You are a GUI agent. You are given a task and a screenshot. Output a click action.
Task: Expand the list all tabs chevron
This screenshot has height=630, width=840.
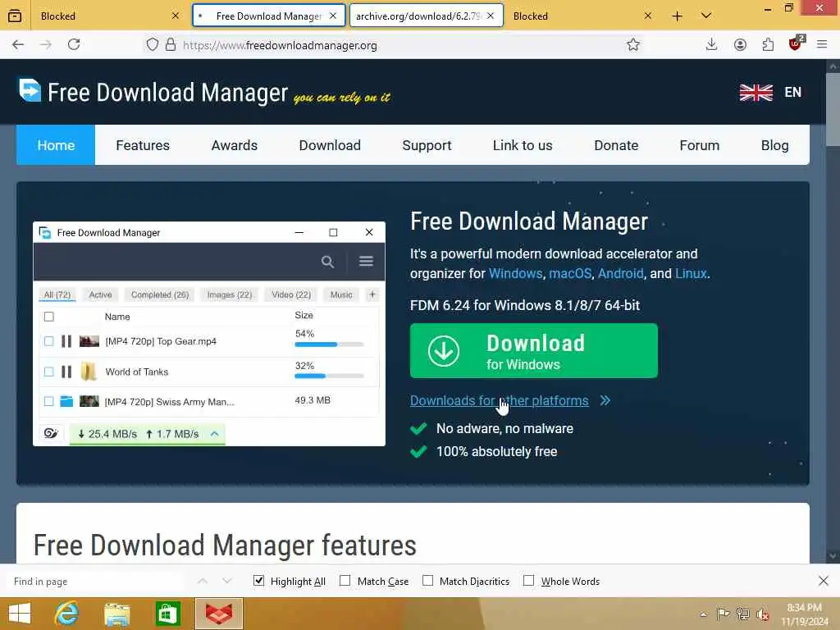point(706,16)
